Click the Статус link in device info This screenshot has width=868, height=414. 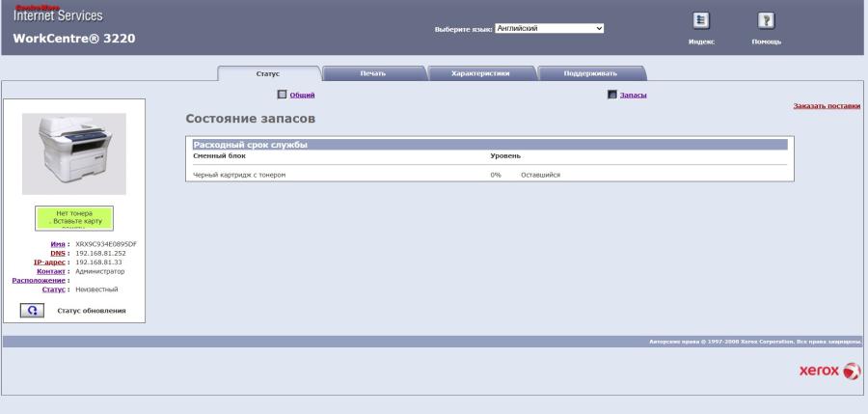tap(54, 290)
